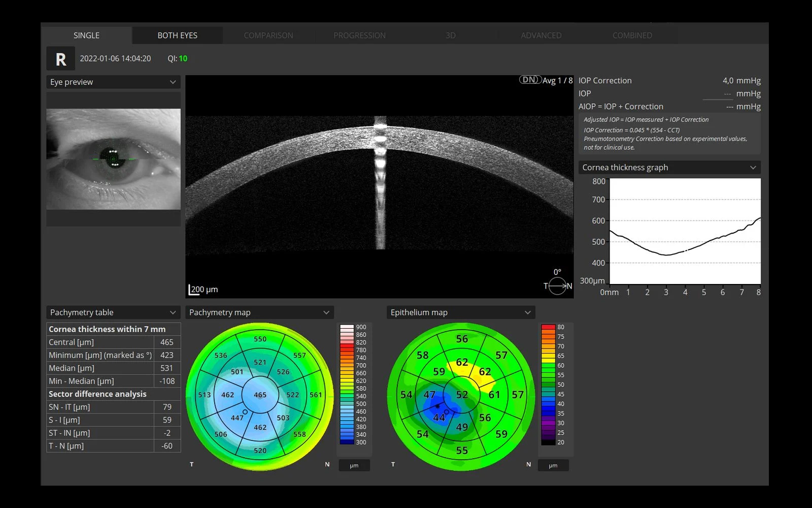Image resolution: width=812 pixels, height=508 pixels.
Task: Click the IOP value input field
Action: point(718,94)
